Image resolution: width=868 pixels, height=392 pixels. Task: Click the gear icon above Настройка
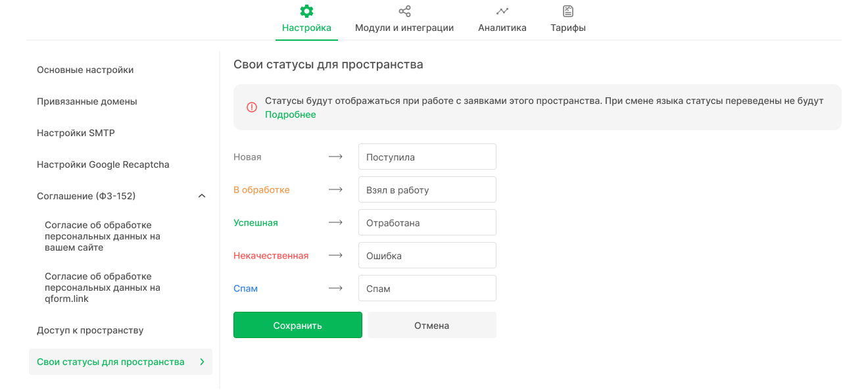tap(306, 11)
